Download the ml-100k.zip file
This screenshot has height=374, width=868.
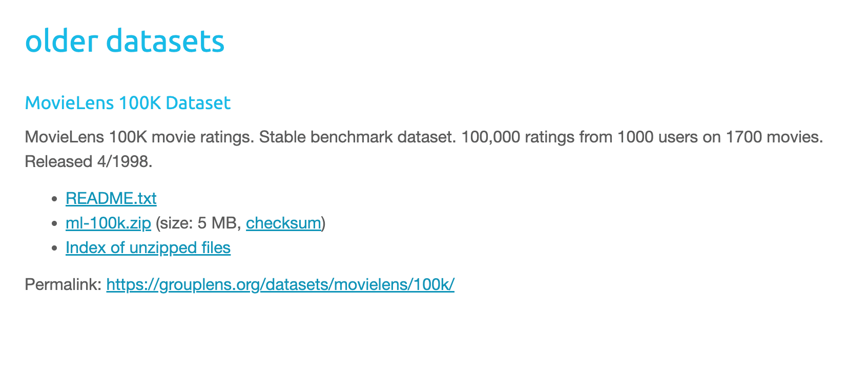(108, 223)
